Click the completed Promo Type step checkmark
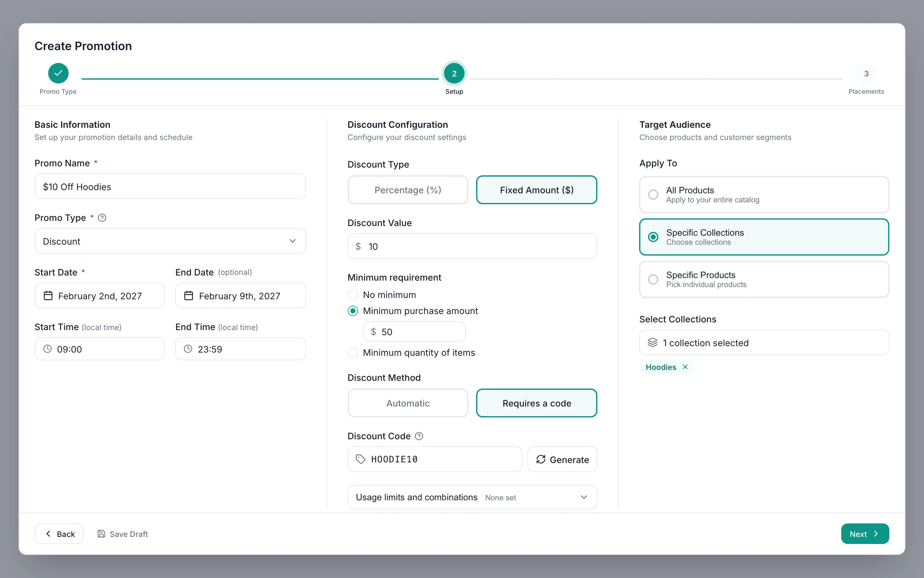Image resolution: width=924 pixels, height=578 pixels. coord(58,73)
